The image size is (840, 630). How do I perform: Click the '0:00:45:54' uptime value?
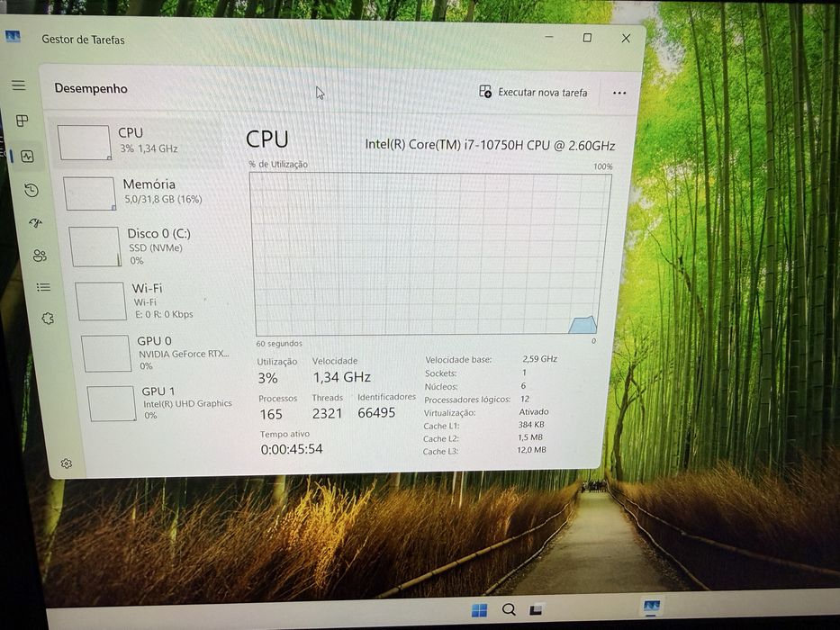tap(292, 449)
